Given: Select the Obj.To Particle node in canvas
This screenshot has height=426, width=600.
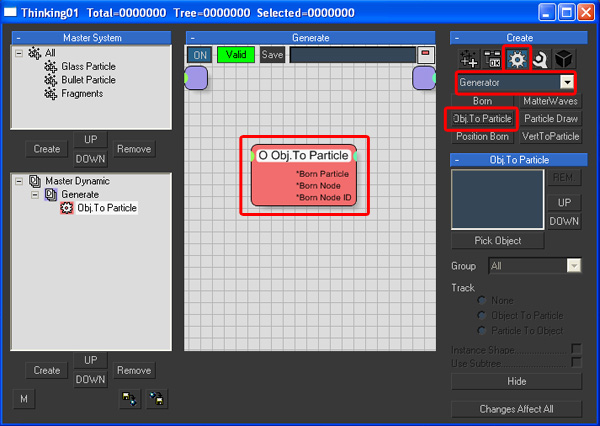Looking at the screenshot, I should pyautogui.click(x=304, y=175).
